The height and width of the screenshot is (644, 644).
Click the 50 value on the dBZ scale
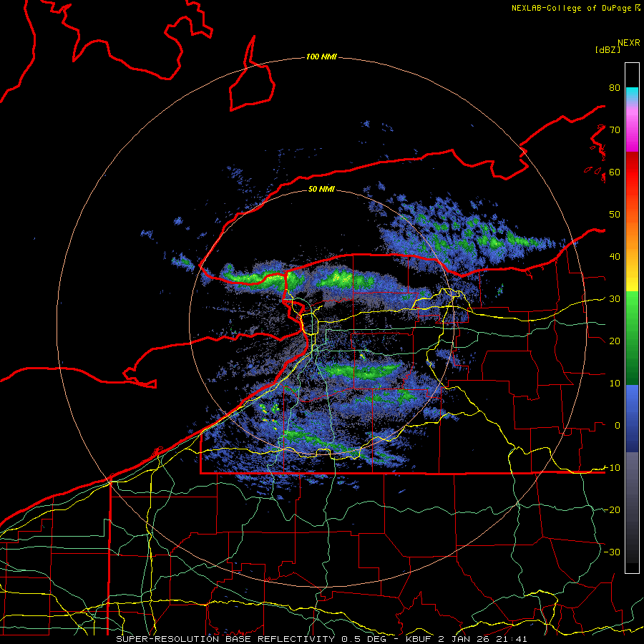[615, 215]
